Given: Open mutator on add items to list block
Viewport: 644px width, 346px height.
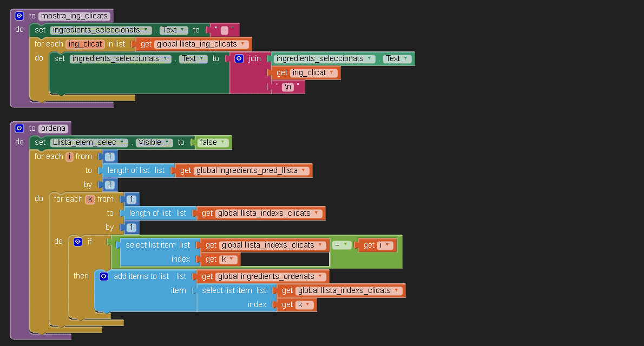Looking at the screenshot, I should 104,276.
